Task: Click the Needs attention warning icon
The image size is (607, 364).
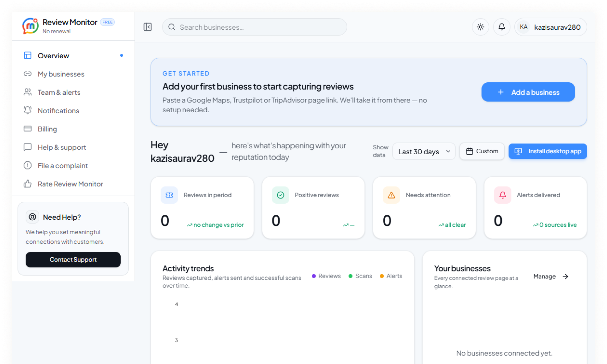Action: [x=391, y=195]
